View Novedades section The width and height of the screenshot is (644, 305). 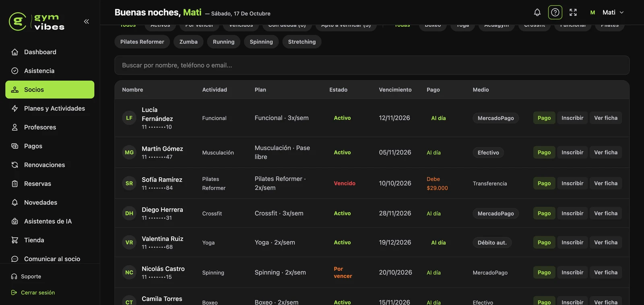(x=50, y=202)
